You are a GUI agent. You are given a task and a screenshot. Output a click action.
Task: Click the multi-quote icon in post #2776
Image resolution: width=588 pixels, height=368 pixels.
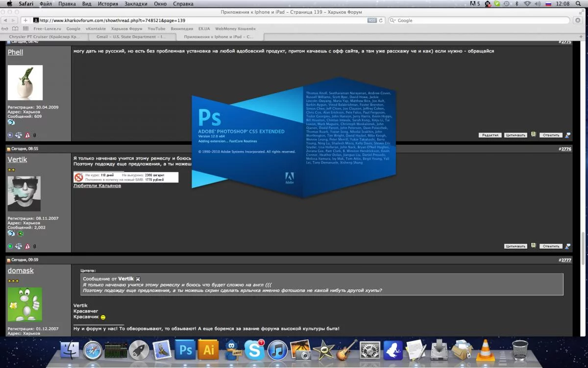(533, 246)
